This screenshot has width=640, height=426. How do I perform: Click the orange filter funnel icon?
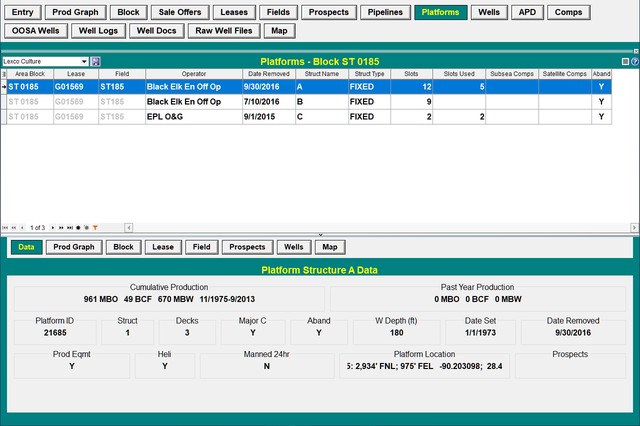(x=95, y=228)
